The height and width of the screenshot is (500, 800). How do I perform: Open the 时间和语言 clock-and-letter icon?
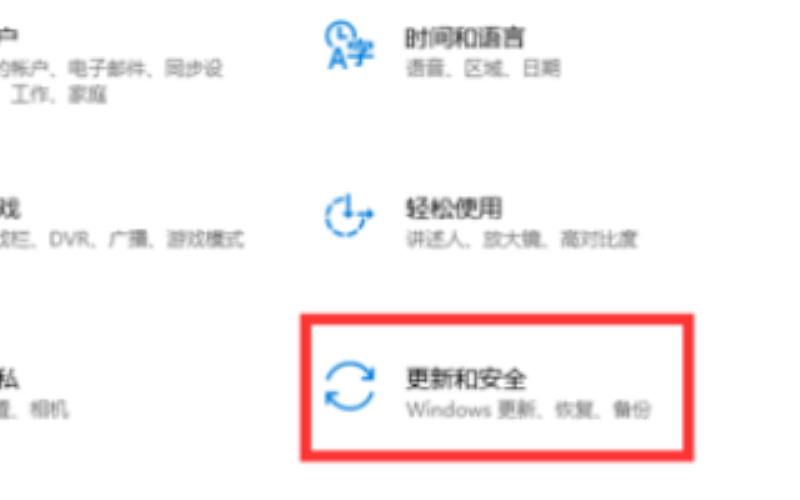pos(349,45)
